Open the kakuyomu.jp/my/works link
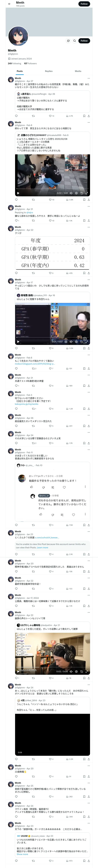 tap(26, 404)
